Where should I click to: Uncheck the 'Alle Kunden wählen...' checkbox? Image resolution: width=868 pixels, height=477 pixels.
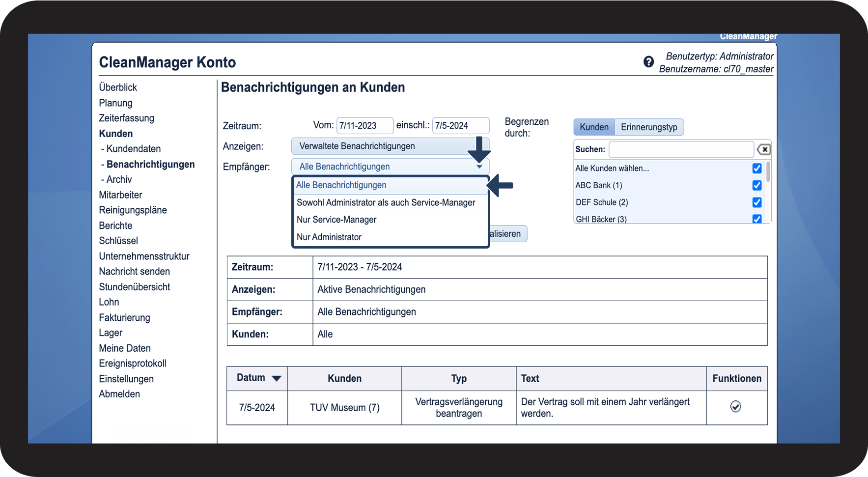(x=756, y=168)
